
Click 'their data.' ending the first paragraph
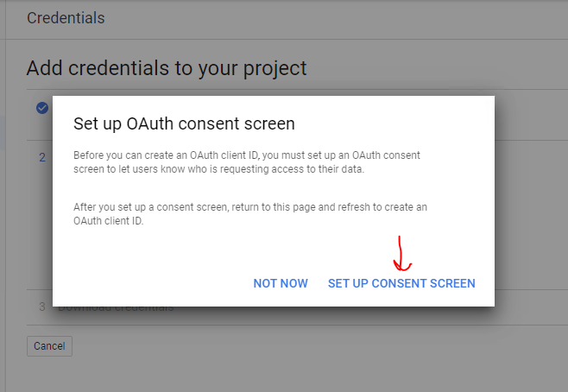(341, 169)
